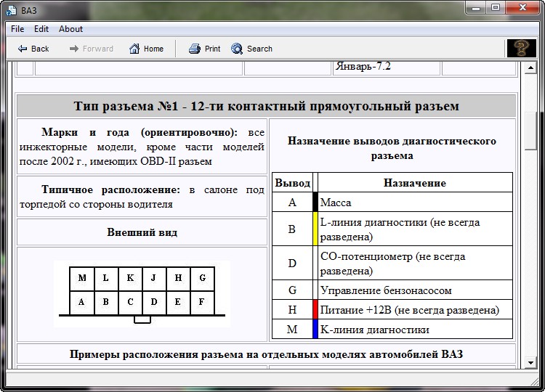545x392 pixels.
Task: Click the vertical scrollbar up arrow
Action: (x=531, y=68)
